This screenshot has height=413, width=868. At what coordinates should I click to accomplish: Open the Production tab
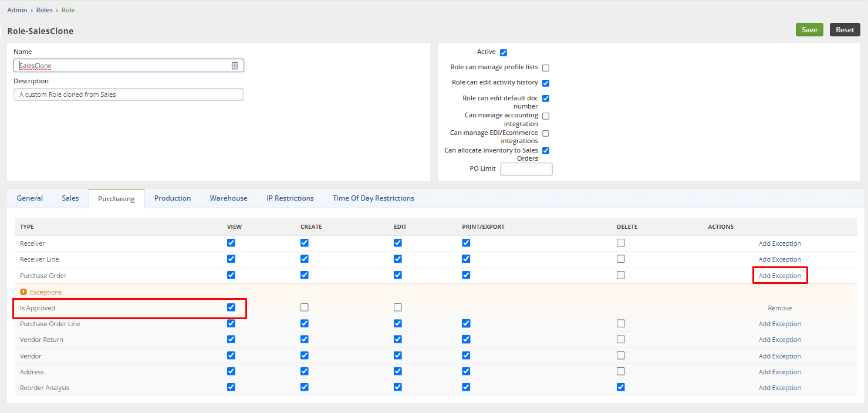[173, 198]
